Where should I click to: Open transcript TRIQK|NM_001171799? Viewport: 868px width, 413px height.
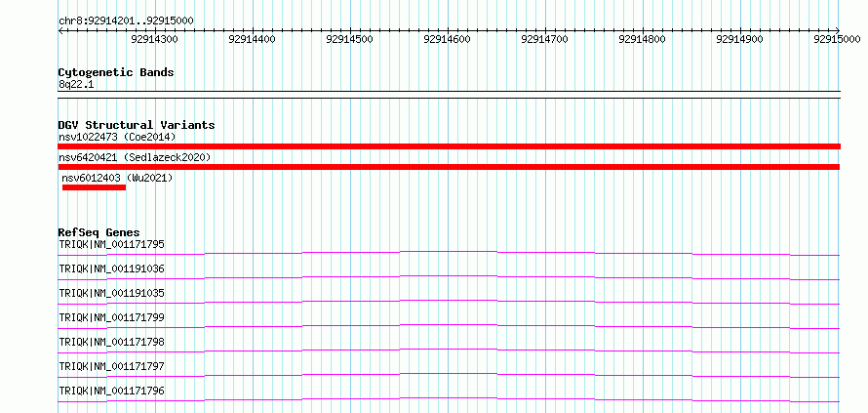click(111, 317)
